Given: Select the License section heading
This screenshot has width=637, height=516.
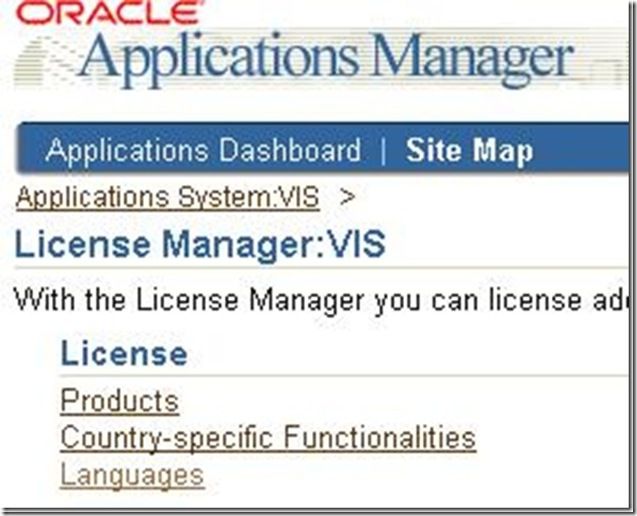Looking at the screenshot, I should click(124, 353).
